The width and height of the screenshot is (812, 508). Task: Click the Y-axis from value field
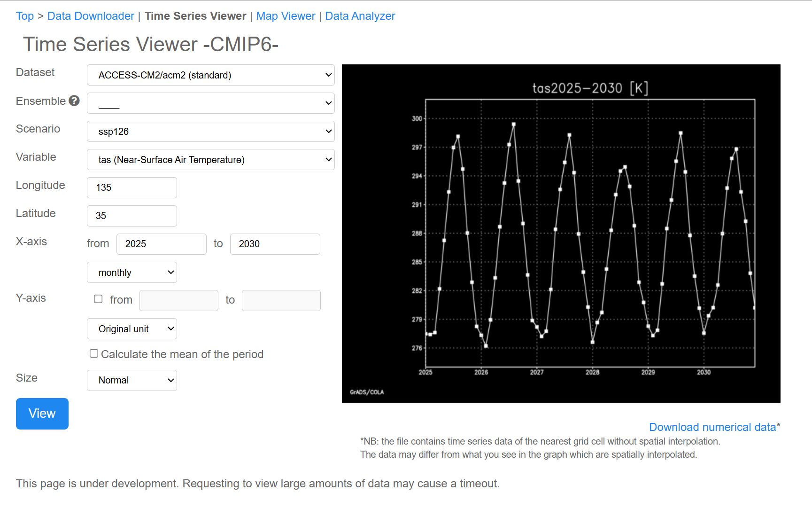click(x=179, y=300)
